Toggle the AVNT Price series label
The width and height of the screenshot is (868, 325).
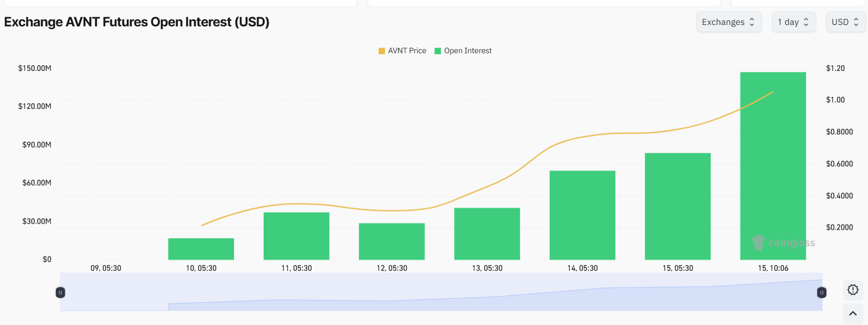pos(407,51)
